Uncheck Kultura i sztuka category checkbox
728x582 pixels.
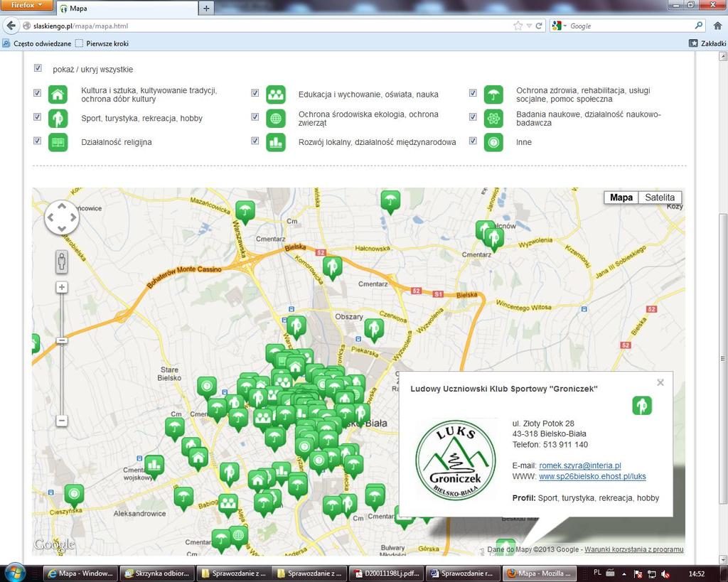coord(38,93)
